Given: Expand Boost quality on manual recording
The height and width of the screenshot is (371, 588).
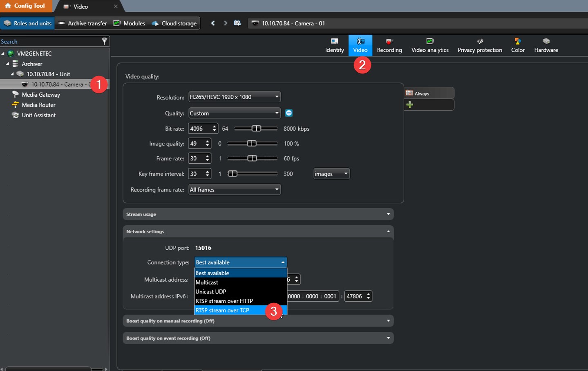Looking at the screenshot, I should 258,321.
